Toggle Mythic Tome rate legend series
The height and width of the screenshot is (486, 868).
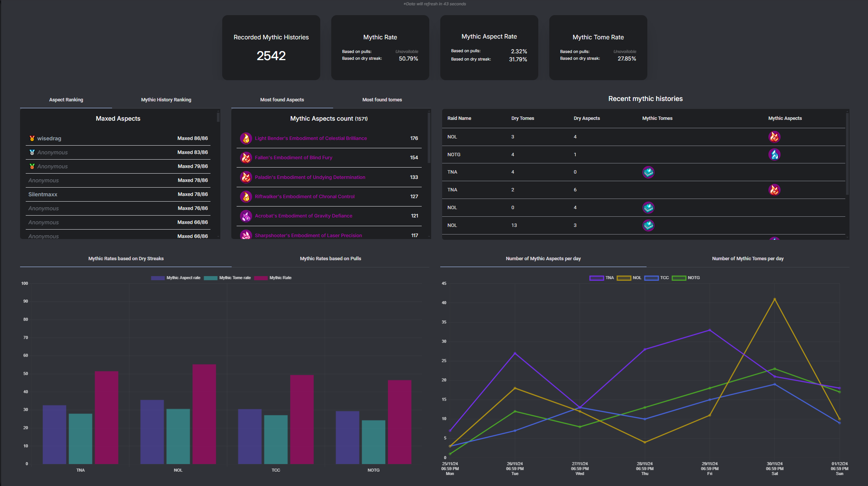[x=227, y=278]
